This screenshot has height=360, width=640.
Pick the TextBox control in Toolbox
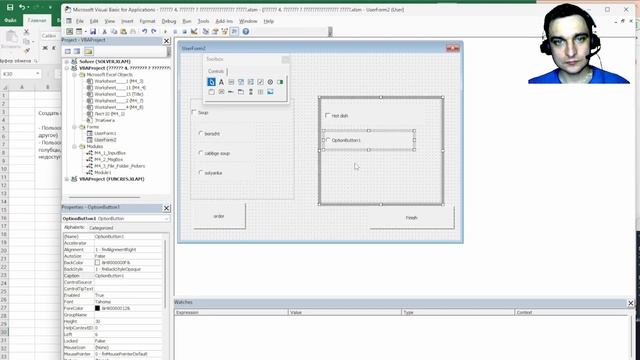(231, 82)
